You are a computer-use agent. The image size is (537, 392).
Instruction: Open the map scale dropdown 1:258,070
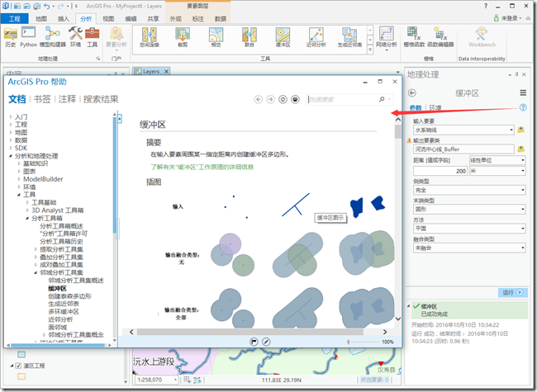point(176,380)
